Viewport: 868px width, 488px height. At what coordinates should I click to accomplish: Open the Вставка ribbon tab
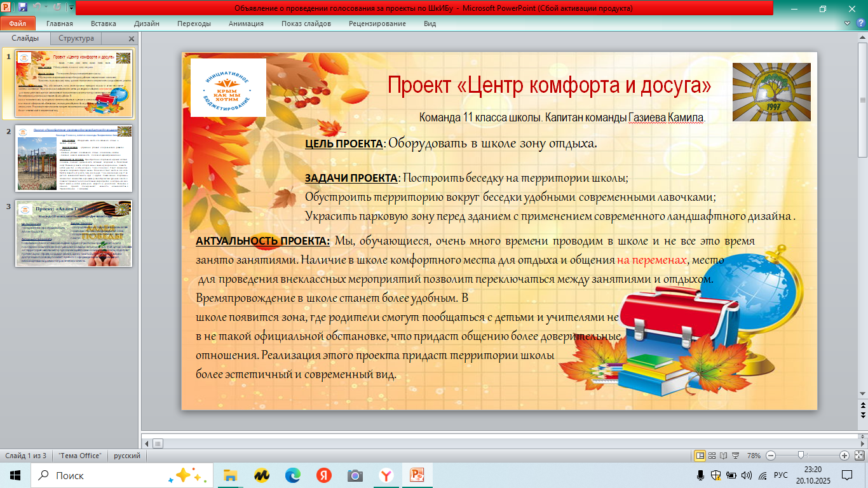tap(103, 24)
